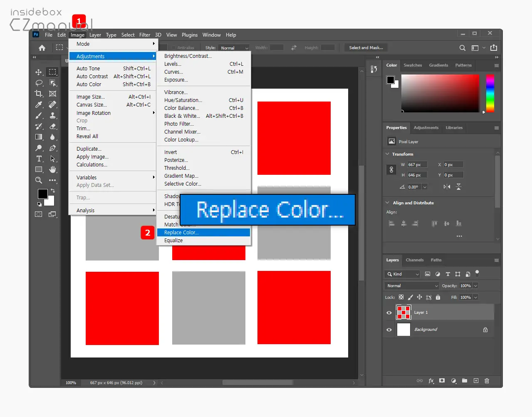The height and width of the screenshot is (417, 532).
Task: Select the Lasso tool
Action: (39, 83)
